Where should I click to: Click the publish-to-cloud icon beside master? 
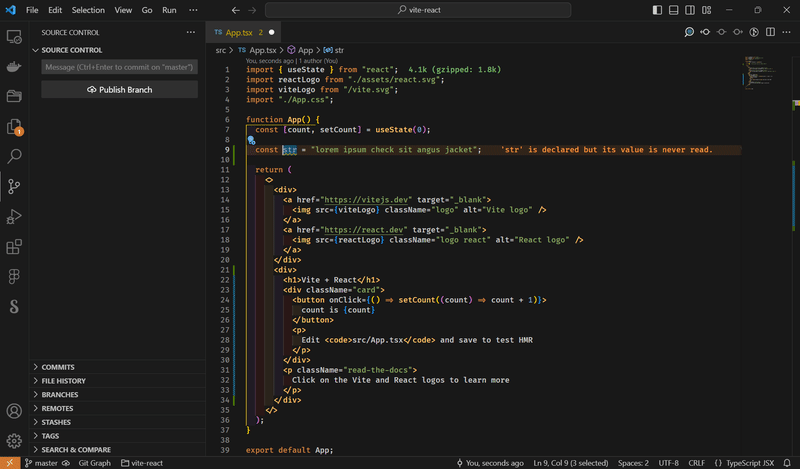(x=66, y=463)
